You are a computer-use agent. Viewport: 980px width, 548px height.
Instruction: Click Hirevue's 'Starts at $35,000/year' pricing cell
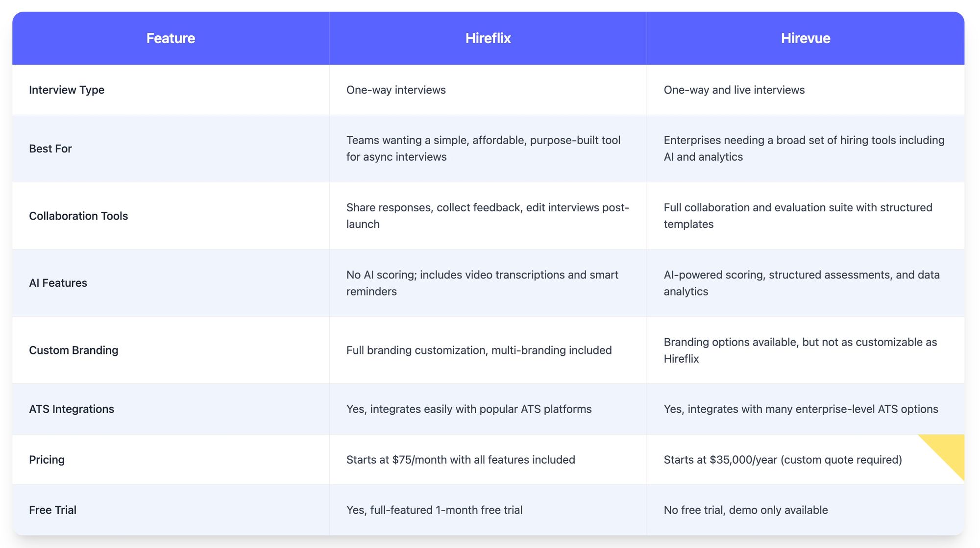[783, 460]
